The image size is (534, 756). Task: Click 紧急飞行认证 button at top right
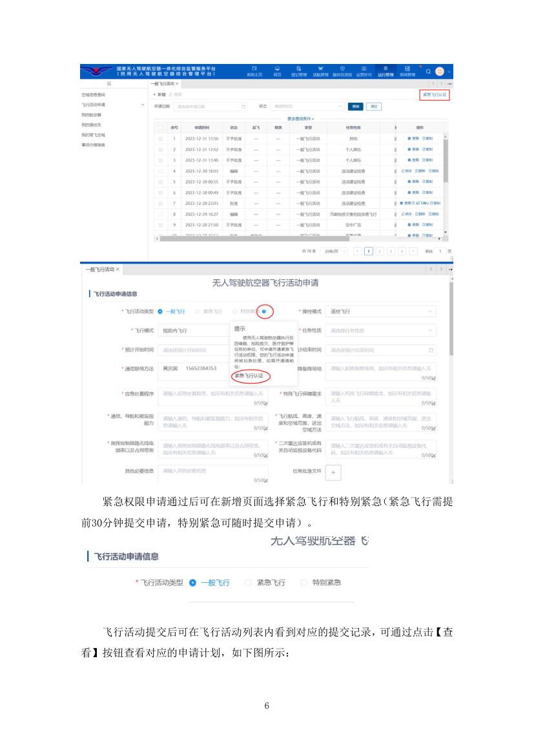pyautogui.click(x=434, y=95)
